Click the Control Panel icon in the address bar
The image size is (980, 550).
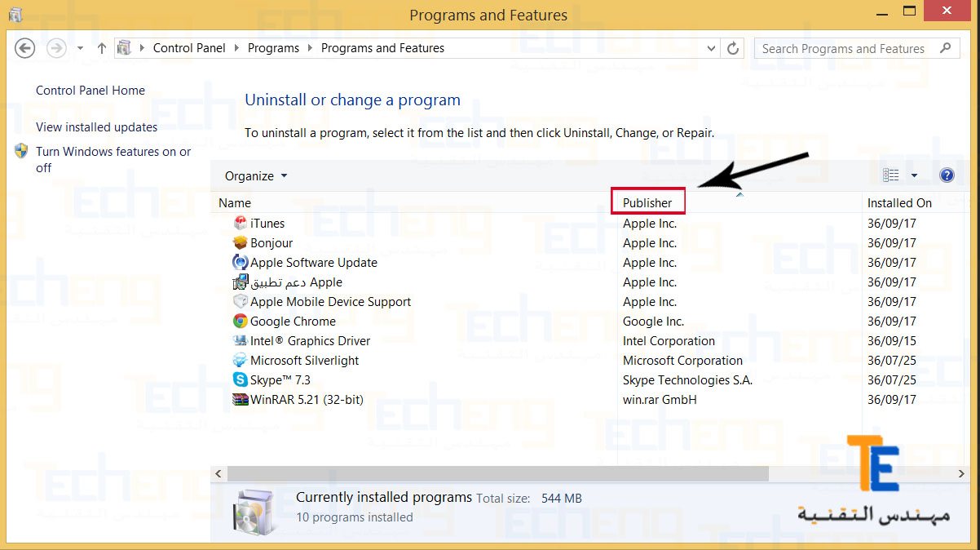pyautogui.click(x=124, y=48)
